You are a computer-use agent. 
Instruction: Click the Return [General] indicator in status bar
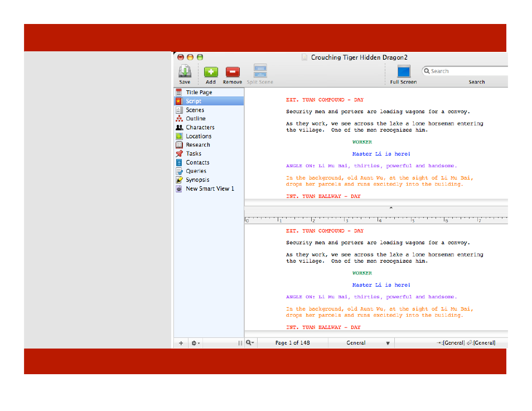(481, 343)
